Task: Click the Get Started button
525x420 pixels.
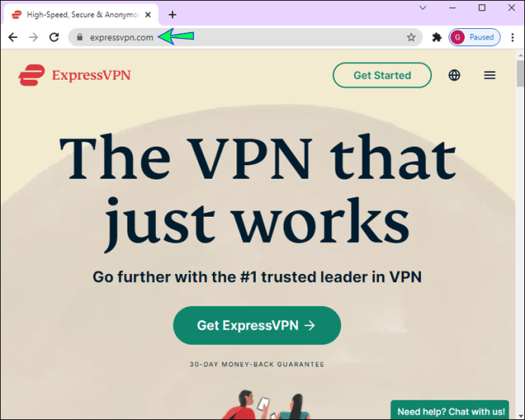Action: coord(382,75)
